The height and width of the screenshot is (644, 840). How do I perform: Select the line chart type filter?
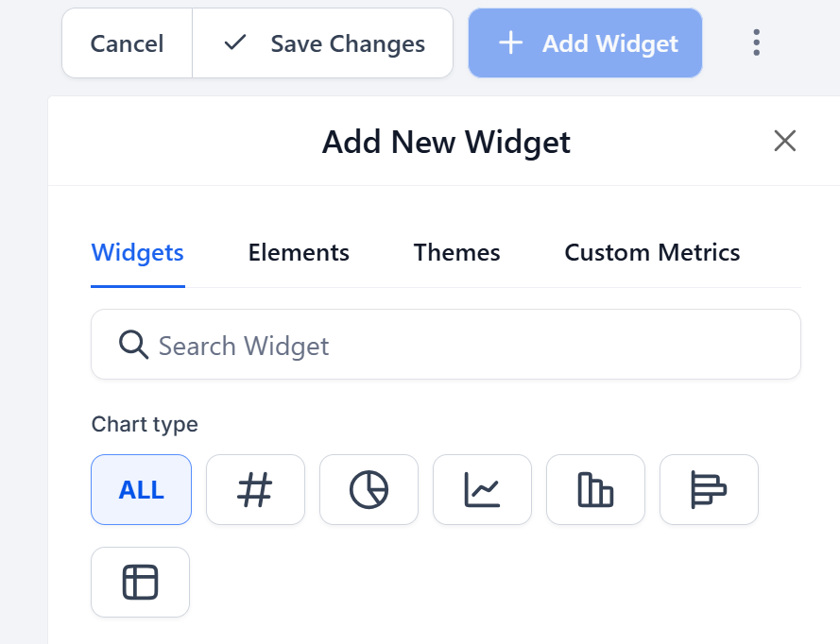[x=482, y=489]
